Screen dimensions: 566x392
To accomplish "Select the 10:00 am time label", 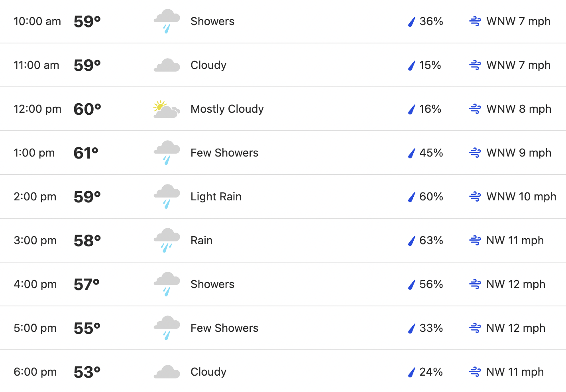I will click(x=37, y=22).
